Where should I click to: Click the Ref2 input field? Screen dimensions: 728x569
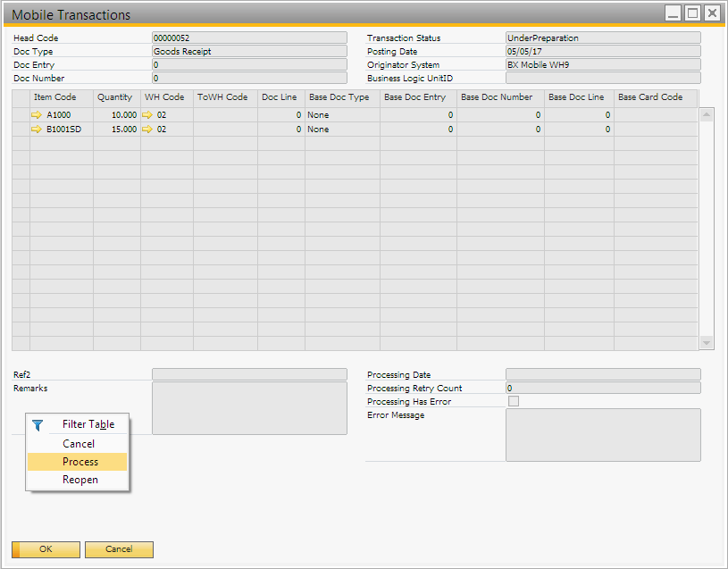pyautogui.click(x=249, y=375)
